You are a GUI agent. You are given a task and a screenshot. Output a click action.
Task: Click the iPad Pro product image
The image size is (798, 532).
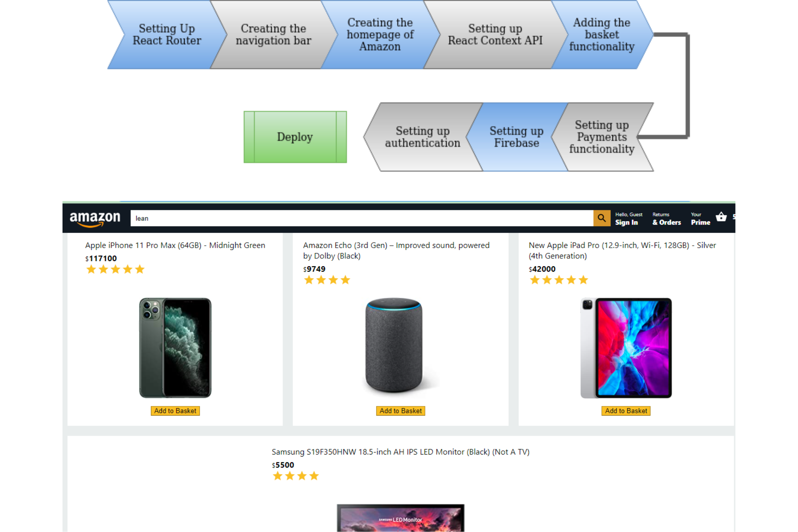(x=626, y=348)
